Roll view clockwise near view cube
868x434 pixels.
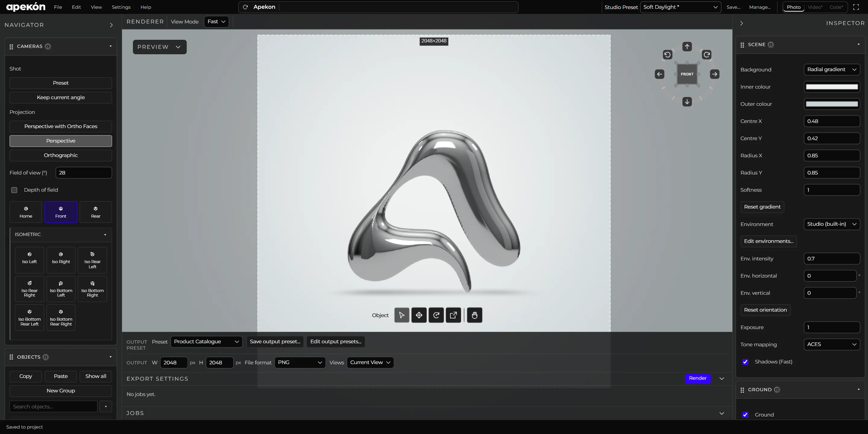[x=706, y=55]
